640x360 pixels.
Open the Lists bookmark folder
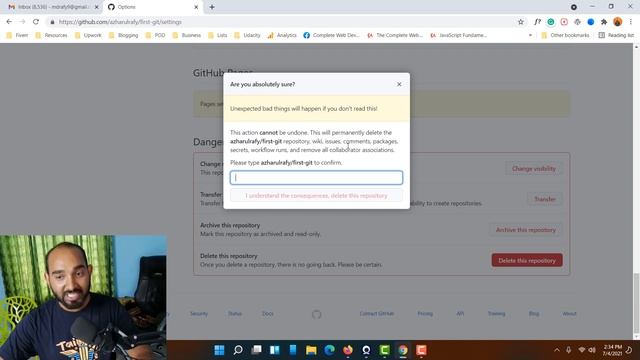coord(218,36)
